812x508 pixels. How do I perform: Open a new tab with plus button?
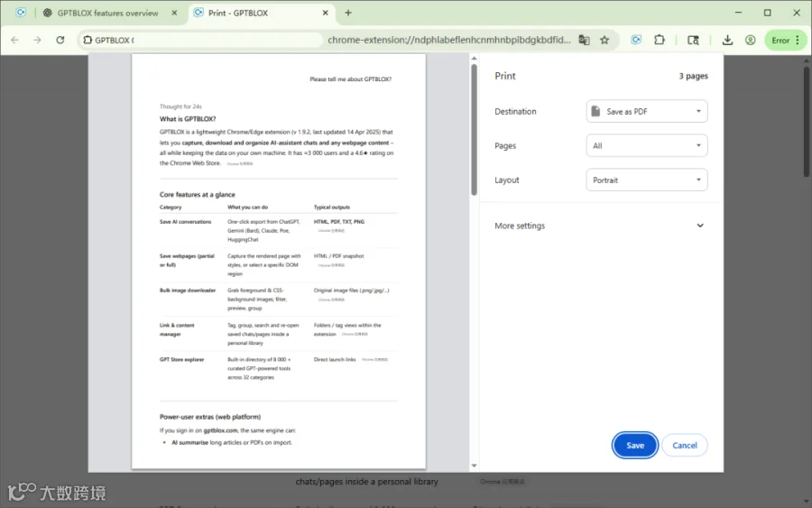pos(348,13)
